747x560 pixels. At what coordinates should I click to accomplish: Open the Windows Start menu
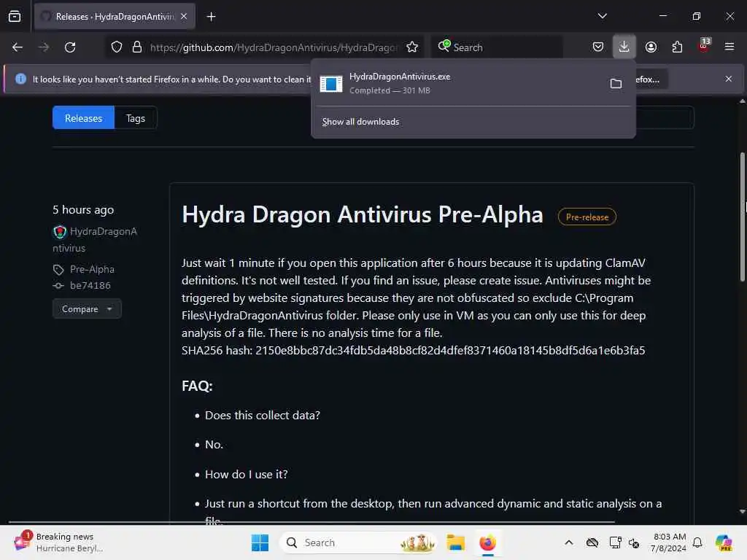click(260, 542)
